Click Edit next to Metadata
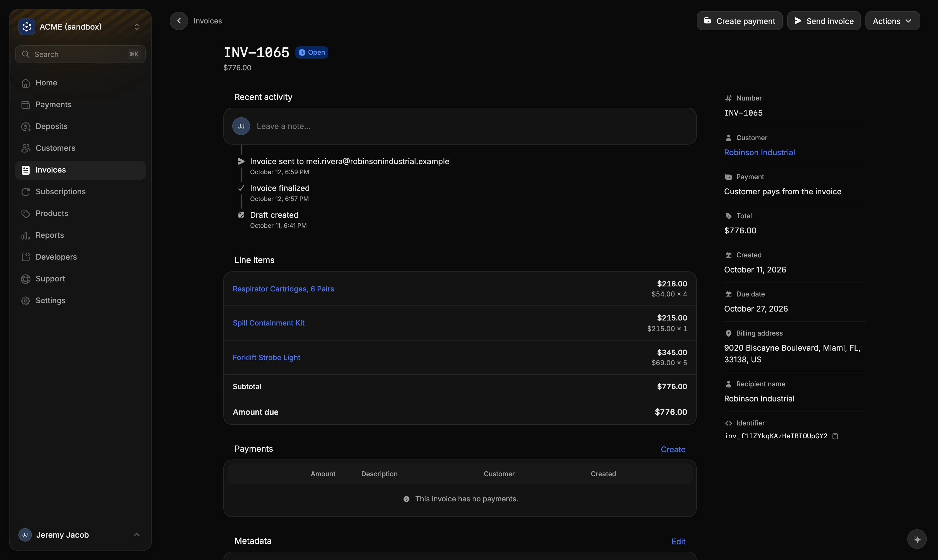Viewport: 938px width, 560px height. (x=678, y=542)
